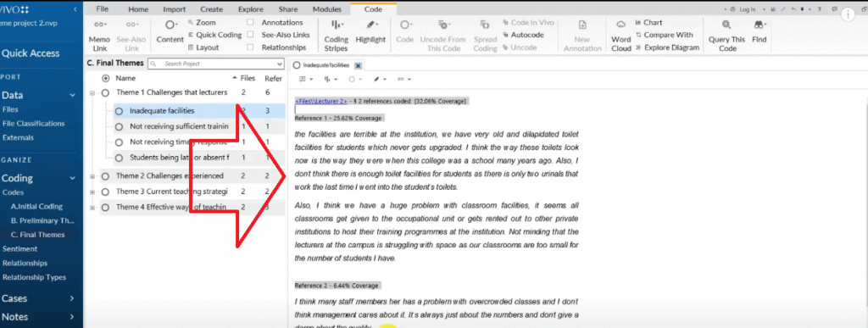
Task: Switch to the Explore ribbon tab
Action: (x=250, y=9)
